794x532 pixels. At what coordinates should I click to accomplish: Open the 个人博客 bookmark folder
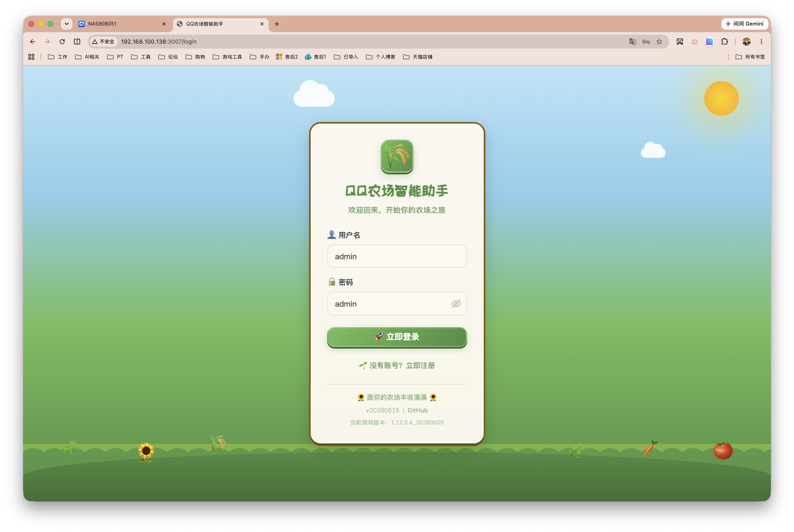[x=381, y=57]
